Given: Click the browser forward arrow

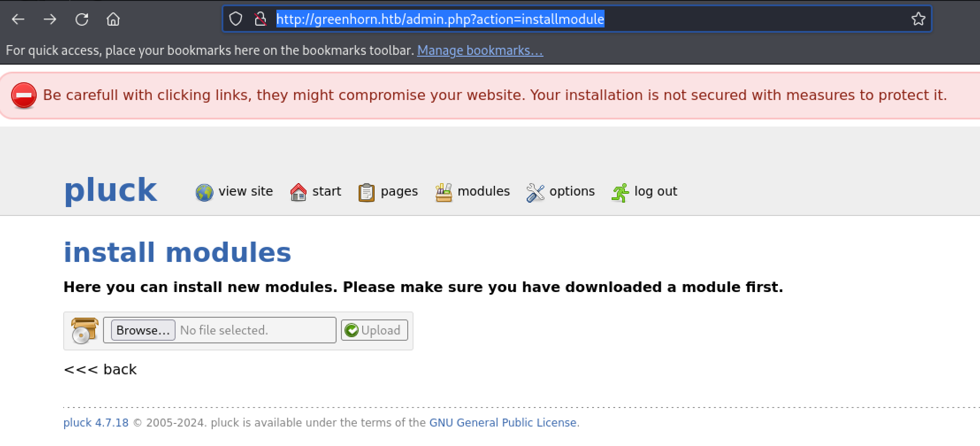Looking at the screenshot, I should 50,19.
